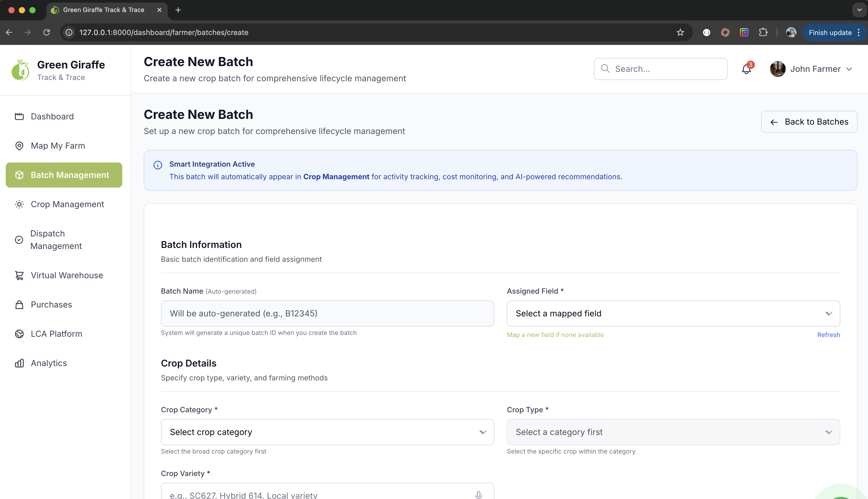Open the tab search dropdown arrow

[x=859, y=10]
